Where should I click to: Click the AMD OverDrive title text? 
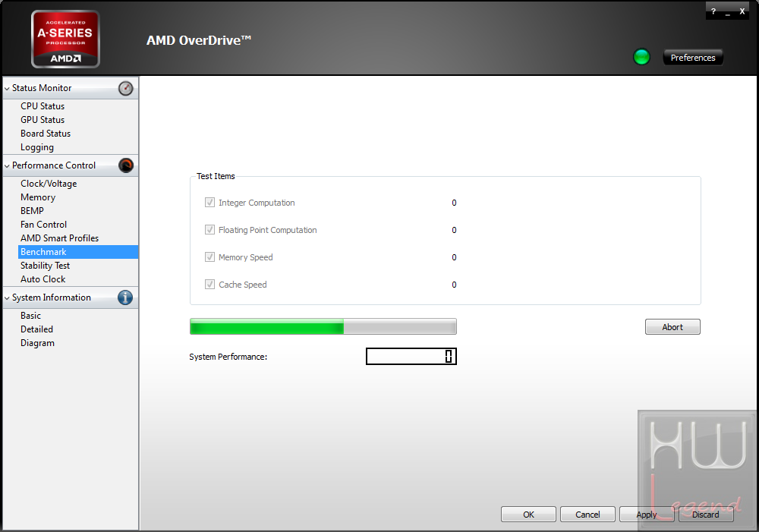[198, 40]
